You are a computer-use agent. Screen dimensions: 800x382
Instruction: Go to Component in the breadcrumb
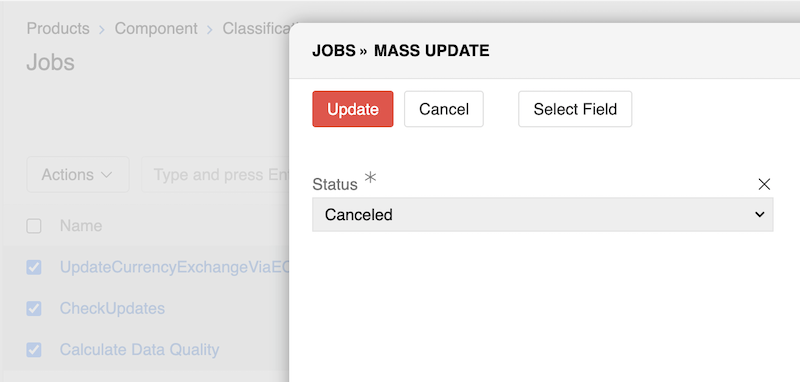[x=156, y=28]
